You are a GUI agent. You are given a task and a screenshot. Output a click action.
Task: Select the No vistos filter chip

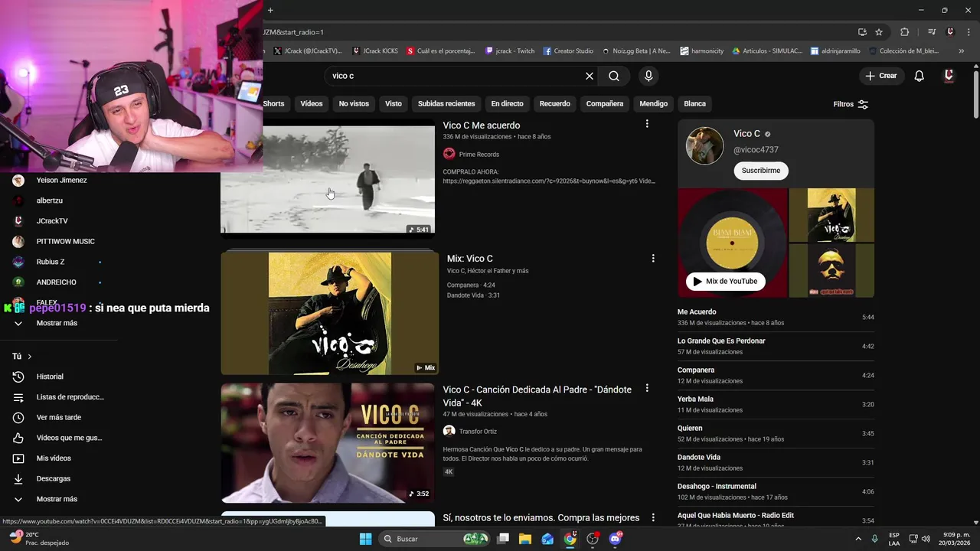pyautogui.click(x=354, y=103)
